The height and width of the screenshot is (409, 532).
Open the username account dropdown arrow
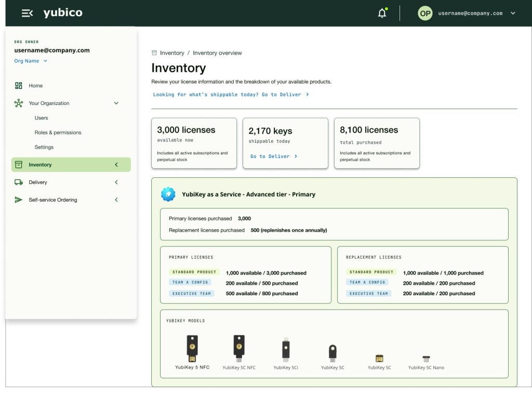(513, 14)
